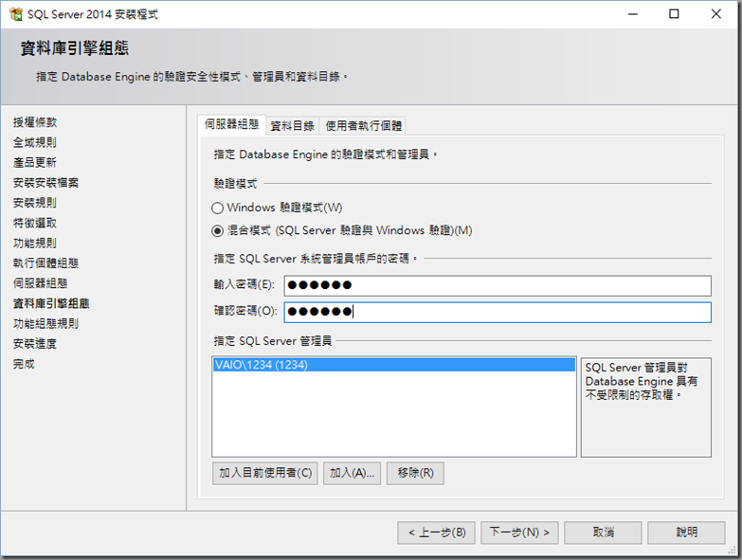
Task: Click the 加入(A)... button
Action: click(352, 473)
